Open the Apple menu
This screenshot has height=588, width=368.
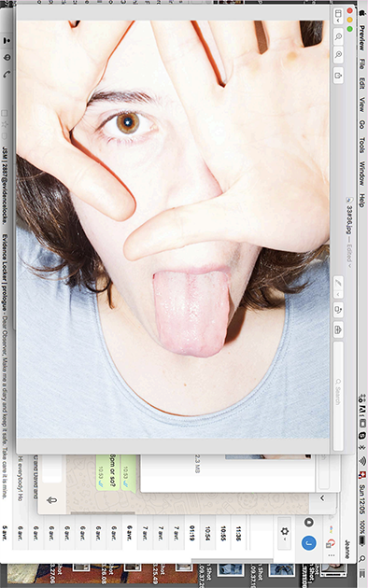362,13
